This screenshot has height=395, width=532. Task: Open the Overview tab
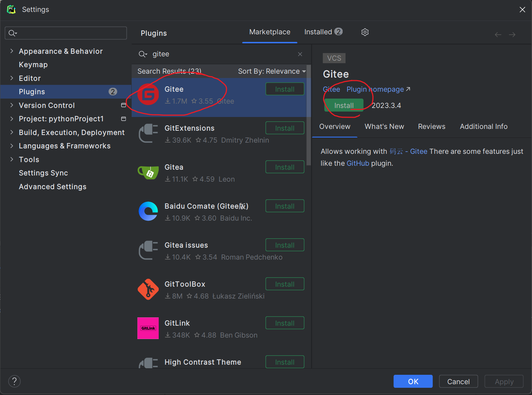click(x=335, y=127)
